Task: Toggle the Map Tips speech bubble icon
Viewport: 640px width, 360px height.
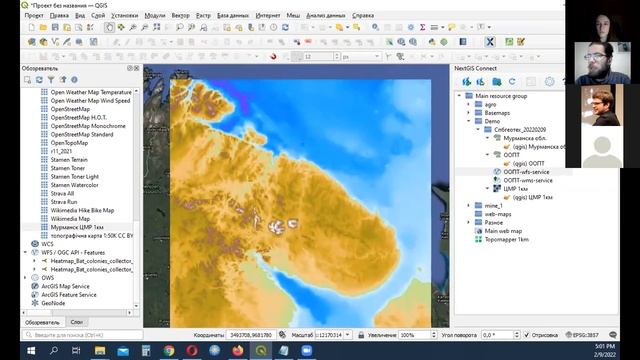Action: 451,27
